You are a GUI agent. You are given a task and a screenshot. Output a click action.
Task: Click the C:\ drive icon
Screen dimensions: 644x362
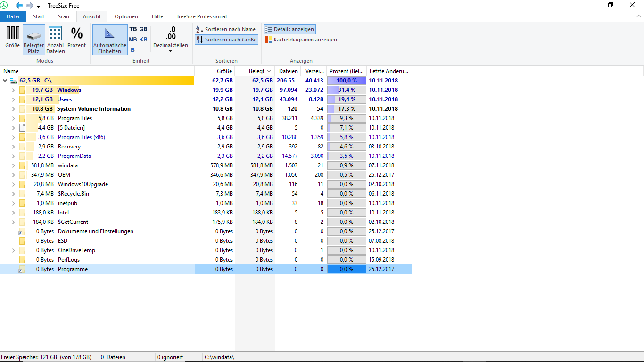click(13, 81)
